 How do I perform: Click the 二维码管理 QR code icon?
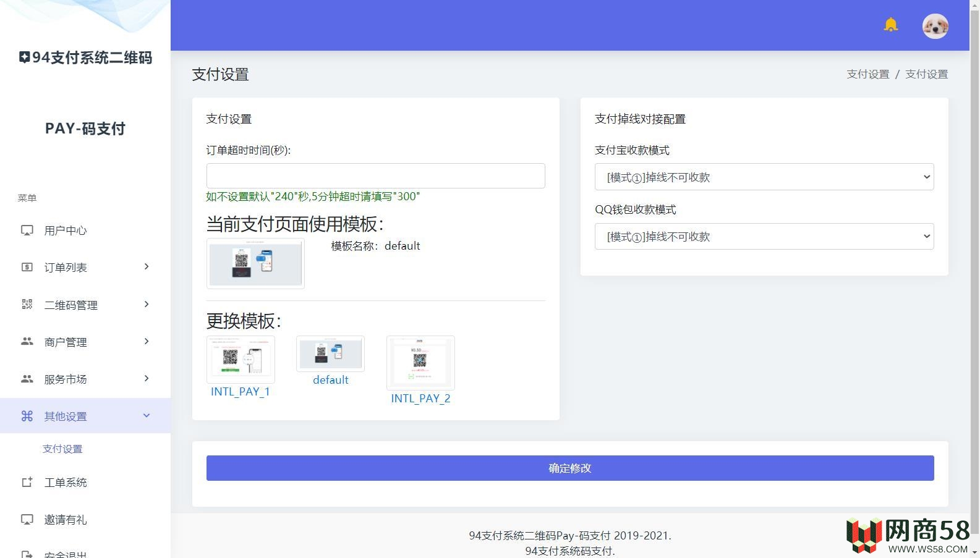[x=27, y=305]
